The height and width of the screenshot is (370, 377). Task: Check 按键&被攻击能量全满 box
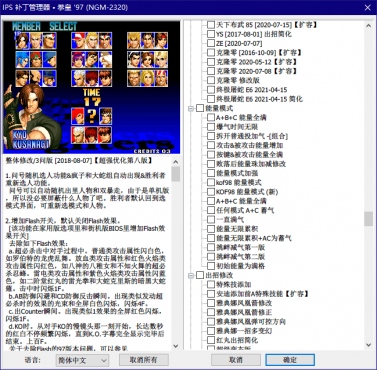coord(211,155)
